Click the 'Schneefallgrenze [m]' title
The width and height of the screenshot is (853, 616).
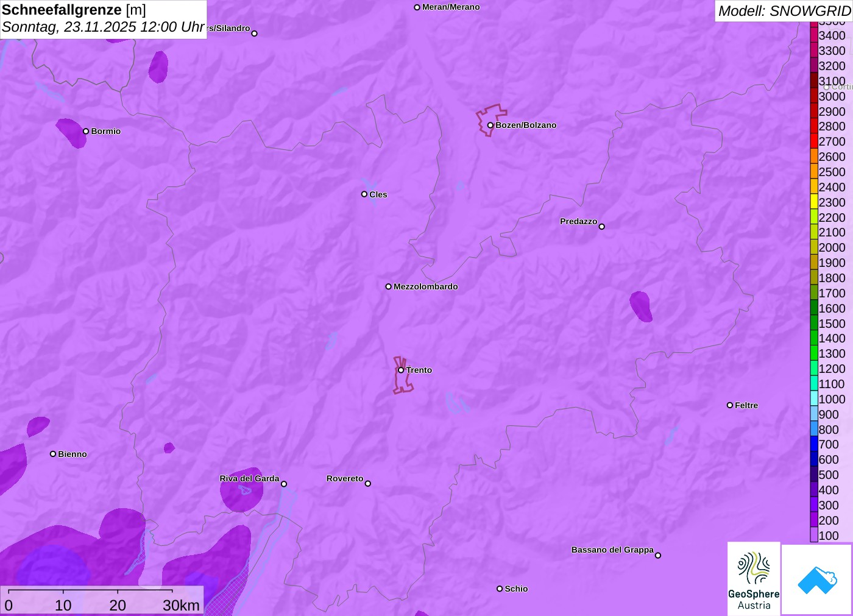coord(74,10)
